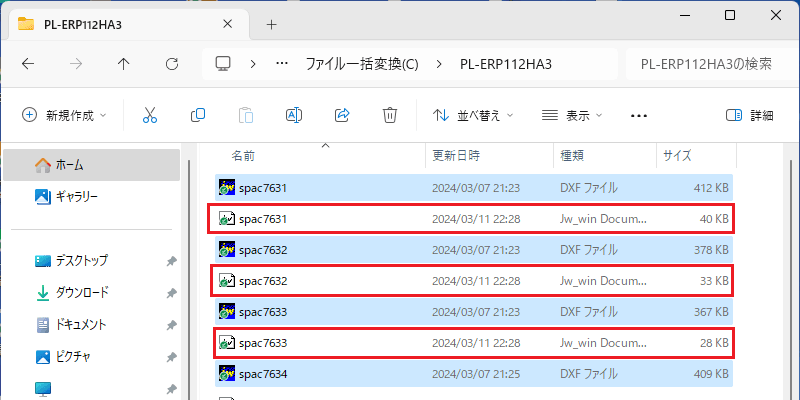Open the 新規作成 dropdown
800x400 pixels.
(x=64, y=115)
